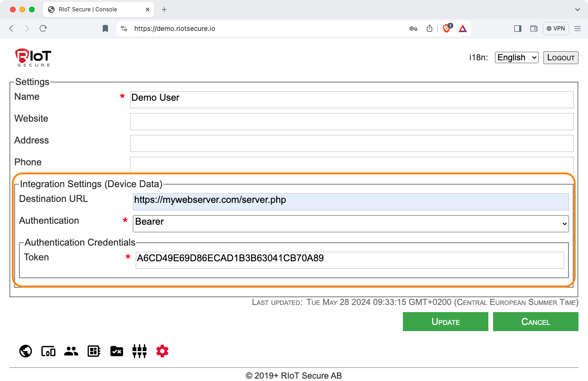Click the globe icon in bottom navigation
The image size is (588, 381).
point(26,351)
